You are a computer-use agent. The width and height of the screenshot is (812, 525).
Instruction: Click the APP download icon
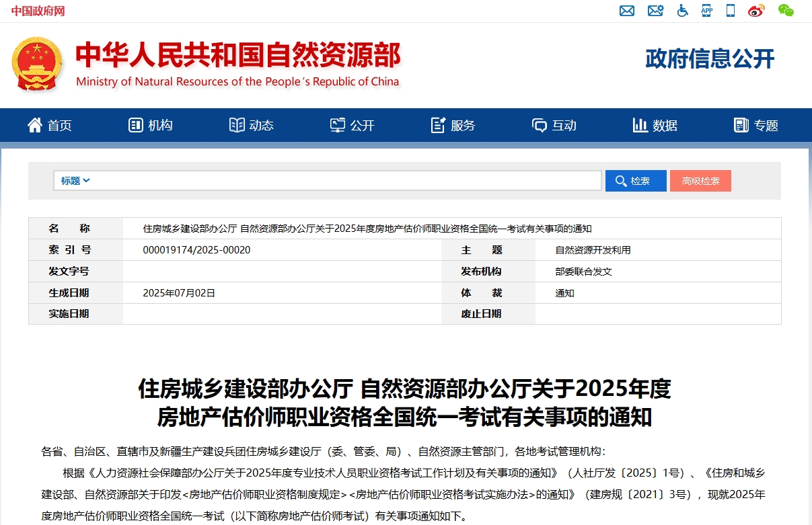706,10
